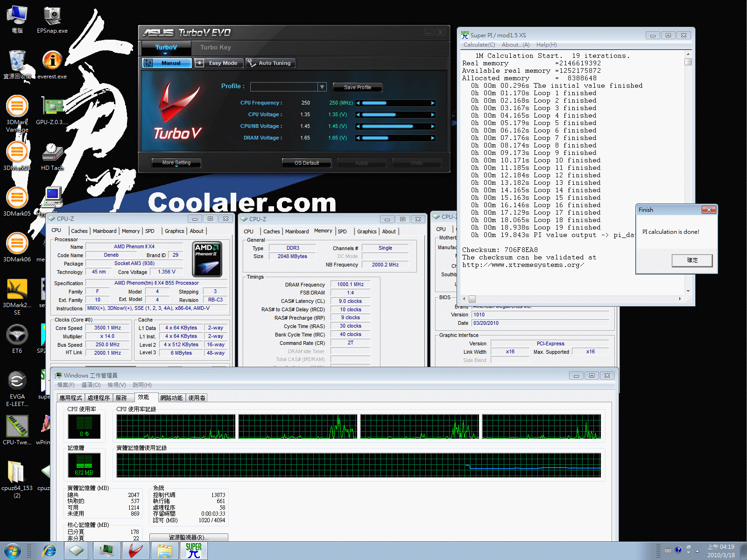This screenshot has height=560, width=747.
Task: Switch to TurboV EVO taskbar icon
Action: (135, 551)
